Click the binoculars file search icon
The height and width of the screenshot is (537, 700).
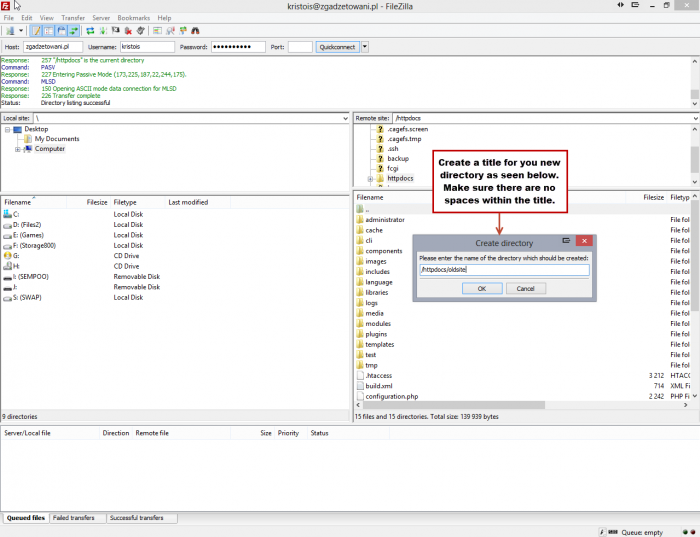click(x=196, y=31)
